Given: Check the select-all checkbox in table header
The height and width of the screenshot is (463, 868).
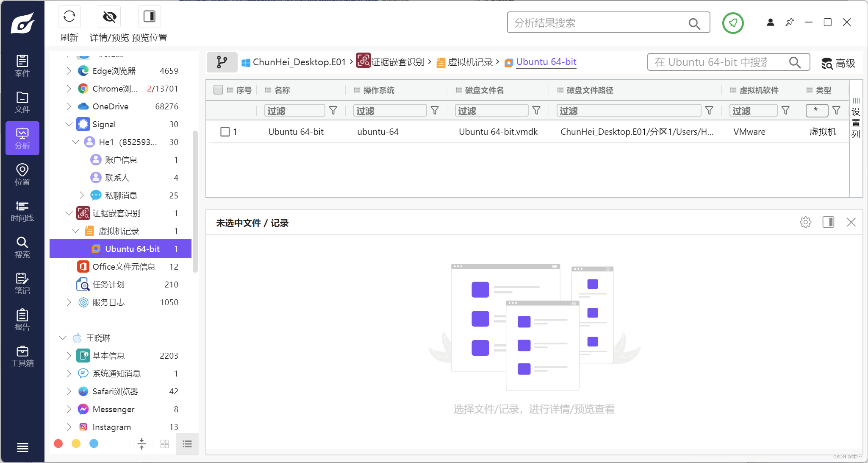Looking at the screenshot, I should pos(218,90).
